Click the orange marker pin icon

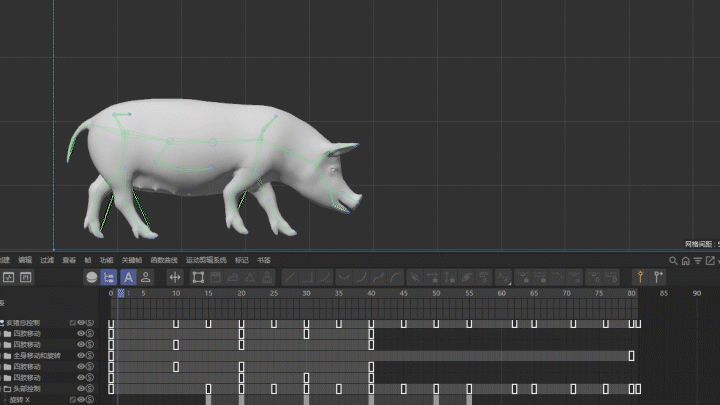pos(640,277)
